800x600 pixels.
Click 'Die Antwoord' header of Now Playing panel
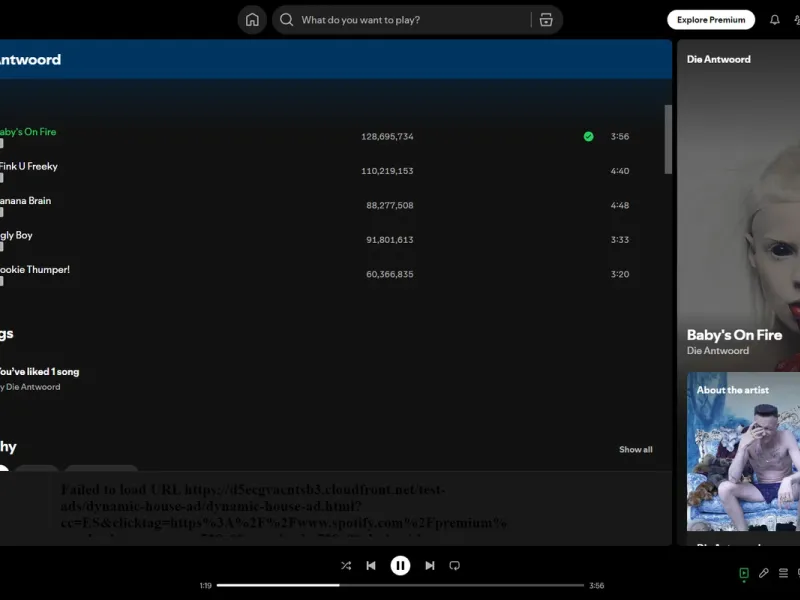[x=718, y=59]
